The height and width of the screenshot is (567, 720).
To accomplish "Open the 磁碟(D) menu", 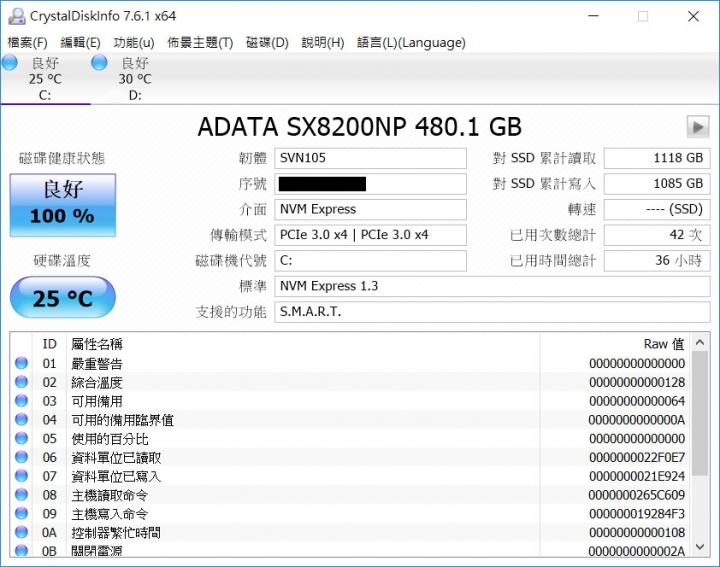I will click(267, 42).
